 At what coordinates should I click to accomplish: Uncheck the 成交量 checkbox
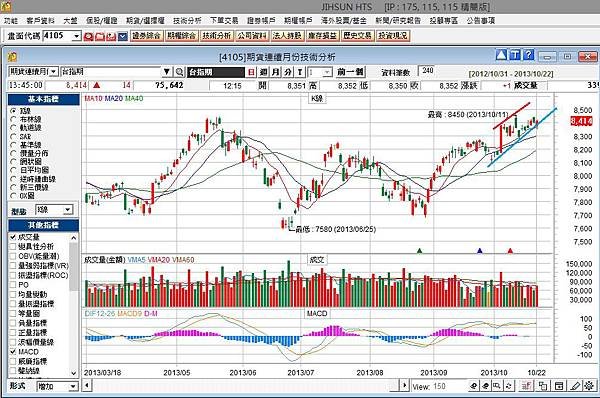click(x=13, y=237)
